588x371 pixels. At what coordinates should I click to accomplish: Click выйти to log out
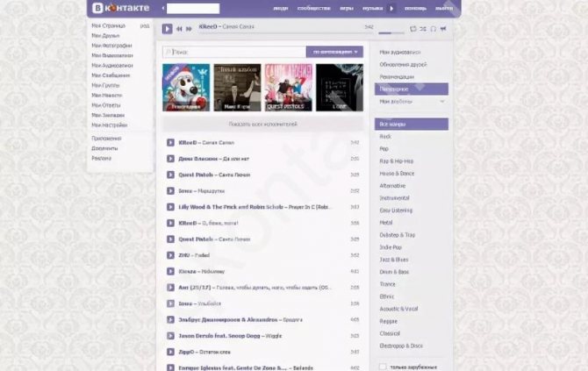(x=444, y=8)
